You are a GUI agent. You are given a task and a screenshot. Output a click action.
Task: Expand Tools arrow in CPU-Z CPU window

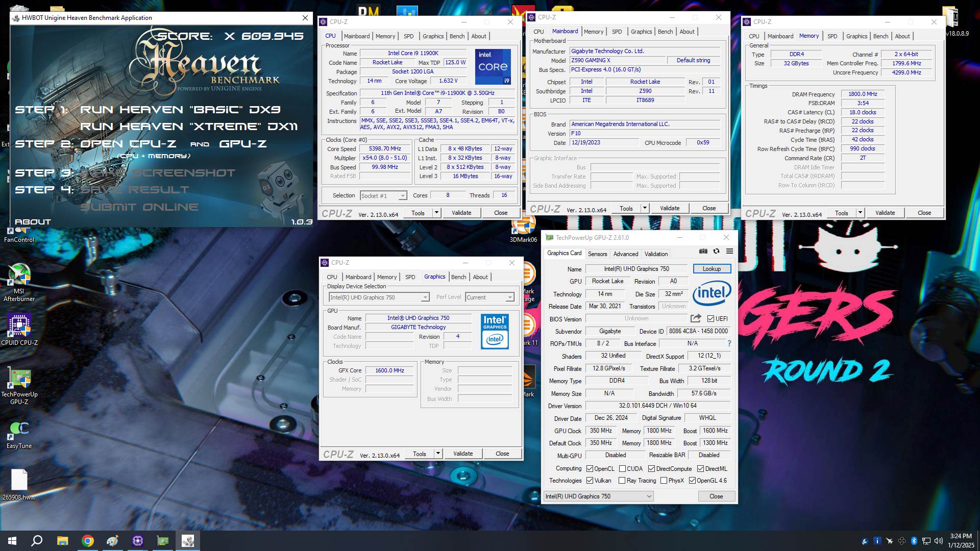coord(436,213)
